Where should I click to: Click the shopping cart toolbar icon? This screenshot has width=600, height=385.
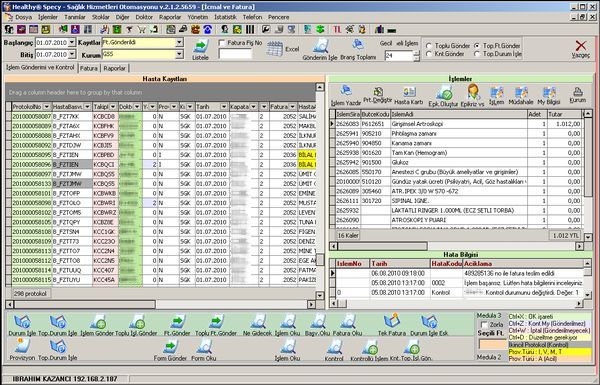(142, 29)
